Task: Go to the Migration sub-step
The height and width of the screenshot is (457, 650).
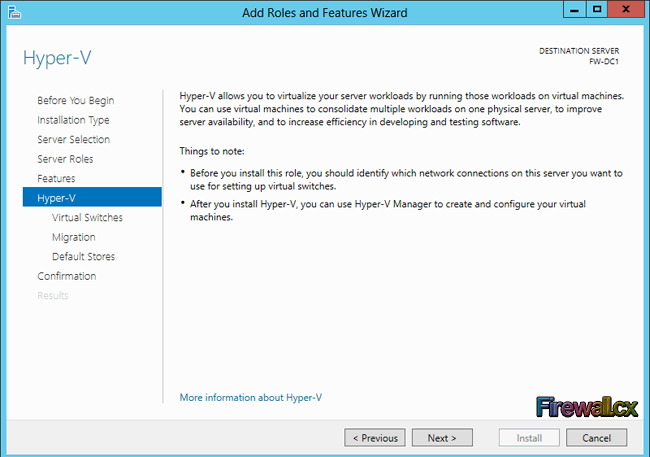Action: click(x=74, y=237)
